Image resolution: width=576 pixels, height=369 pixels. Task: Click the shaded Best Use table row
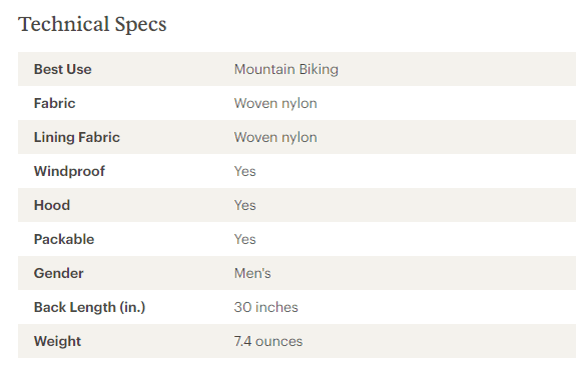click(x=297, y=69)
